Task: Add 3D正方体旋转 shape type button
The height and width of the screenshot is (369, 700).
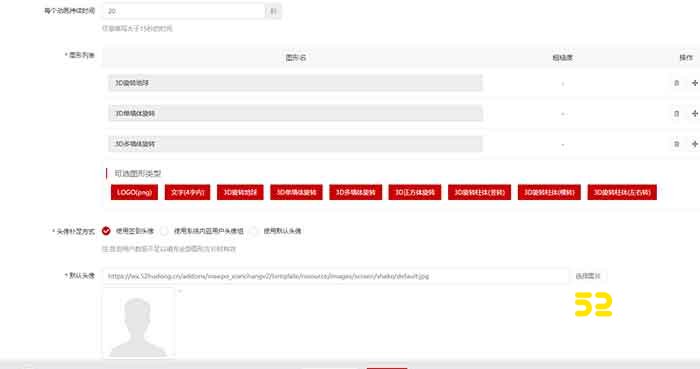Action: coord(415,192)
